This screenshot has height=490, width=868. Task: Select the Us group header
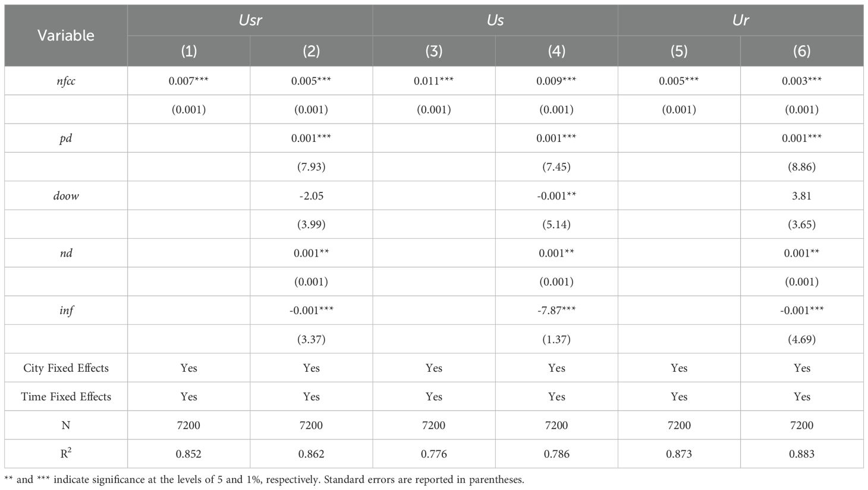coord(495,20)
